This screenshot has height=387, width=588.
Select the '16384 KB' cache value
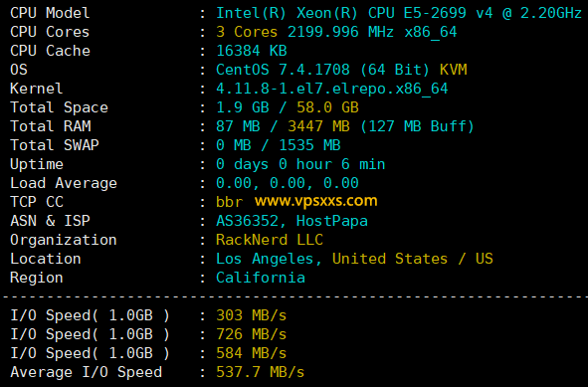coord(252,51)
